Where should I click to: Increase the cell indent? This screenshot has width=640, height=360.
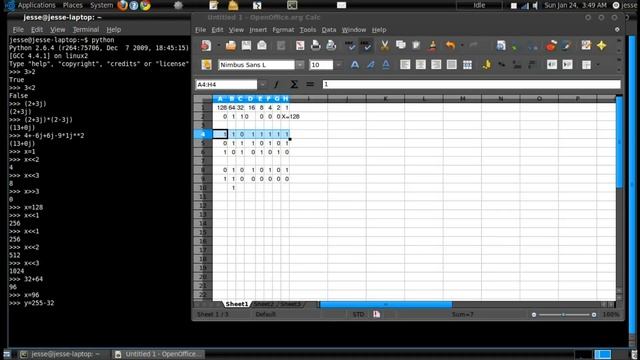pyautogui.click(x=567, y=64)
